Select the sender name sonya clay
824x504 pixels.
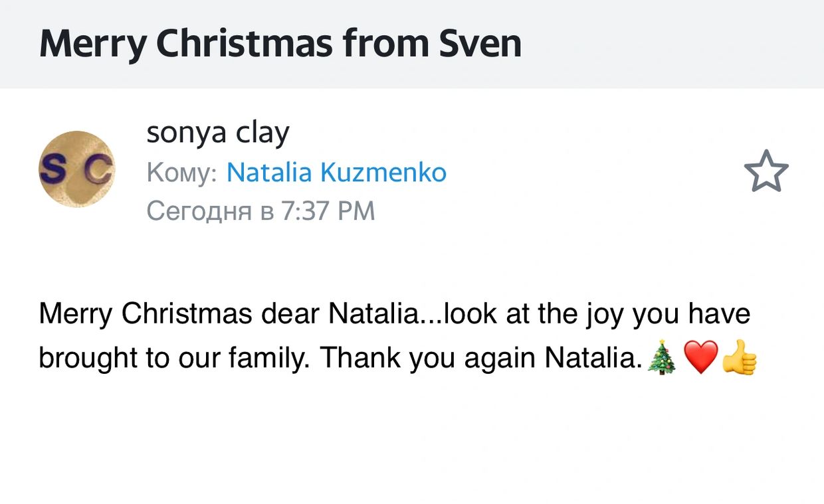coord(218,133)
